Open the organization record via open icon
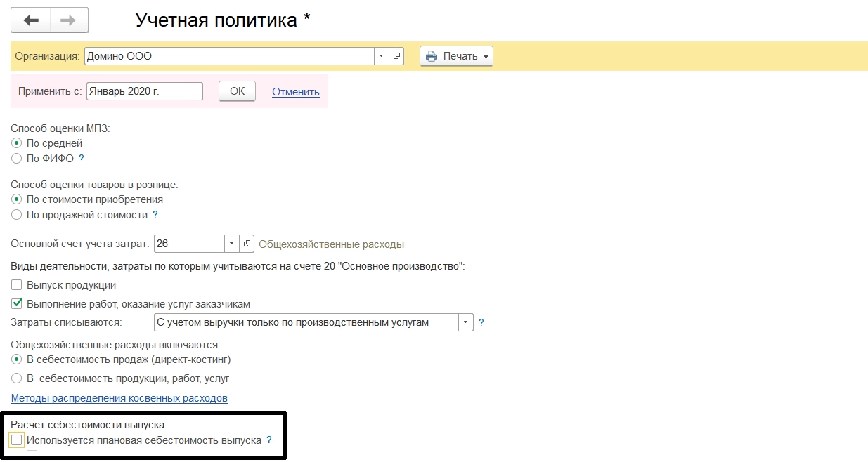Image resolution: width=868 pixels, height=462 pixels. [x=397, y=56]
